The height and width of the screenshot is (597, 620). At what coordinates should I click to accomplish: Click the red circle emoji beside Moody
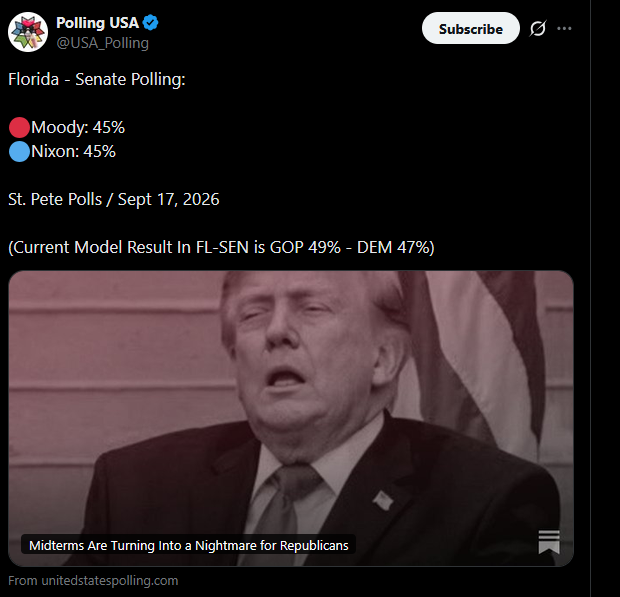coord(19,127)
